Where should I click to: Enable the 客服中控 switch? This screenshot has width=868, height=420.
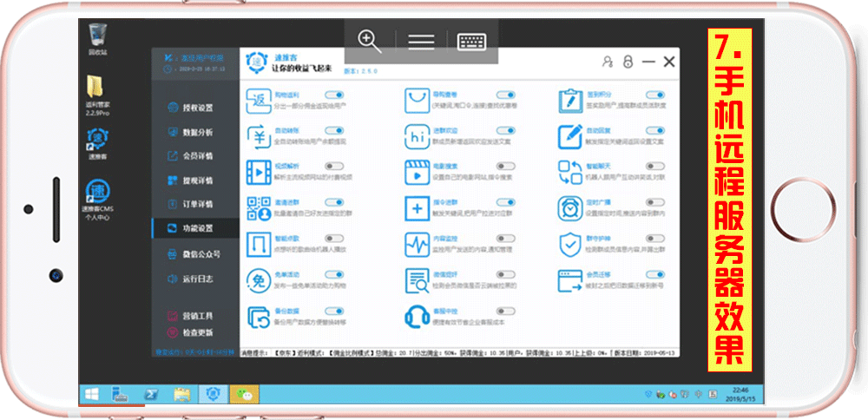505,311
